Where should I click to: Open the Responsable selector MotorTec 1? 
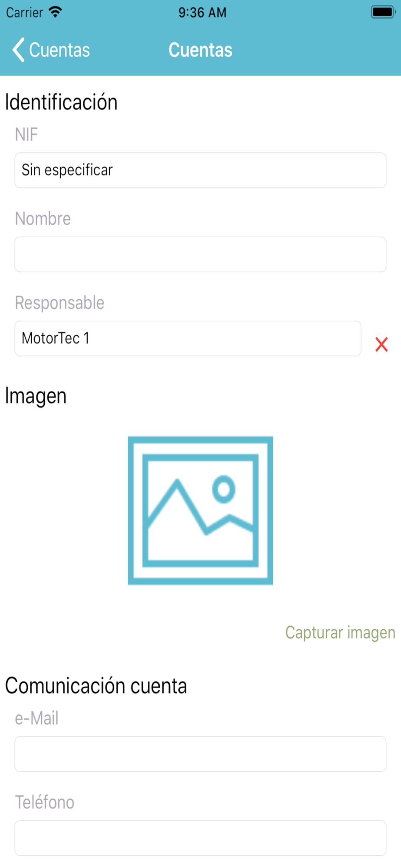[188, 339]
